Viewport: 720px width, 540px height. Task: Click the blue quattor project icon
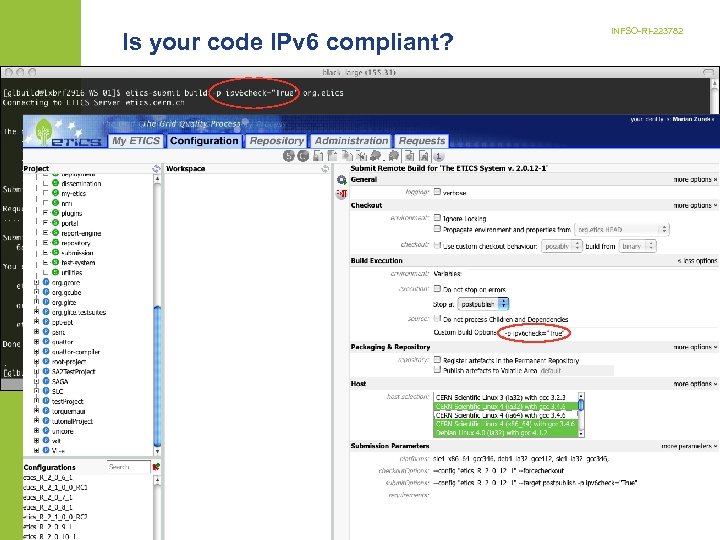pyautogui.click(x=46, y=341)
